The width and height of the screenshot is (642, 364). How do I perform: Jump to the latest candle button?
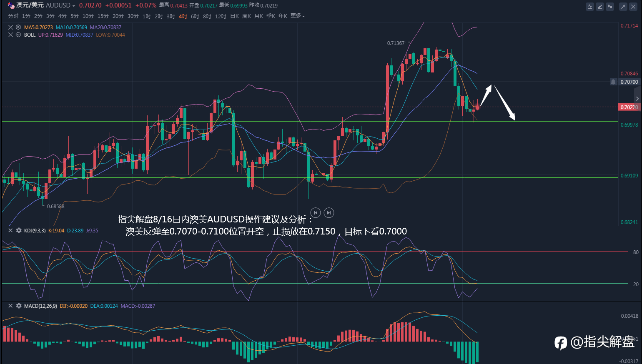coord(329,213)
